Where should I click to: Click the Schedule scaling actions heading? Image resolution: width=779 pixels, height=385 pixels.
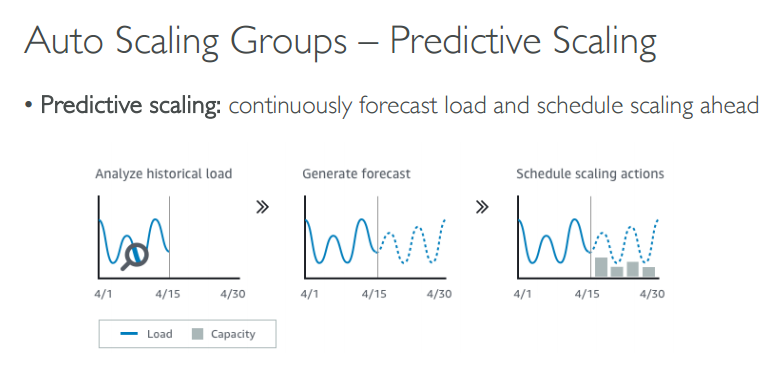(x=590, y=174)
